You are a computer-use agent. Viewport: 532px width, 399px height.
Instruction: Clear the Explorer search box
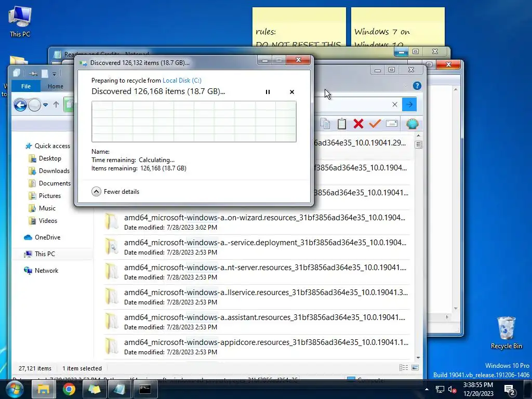click(x=395, y=104)
